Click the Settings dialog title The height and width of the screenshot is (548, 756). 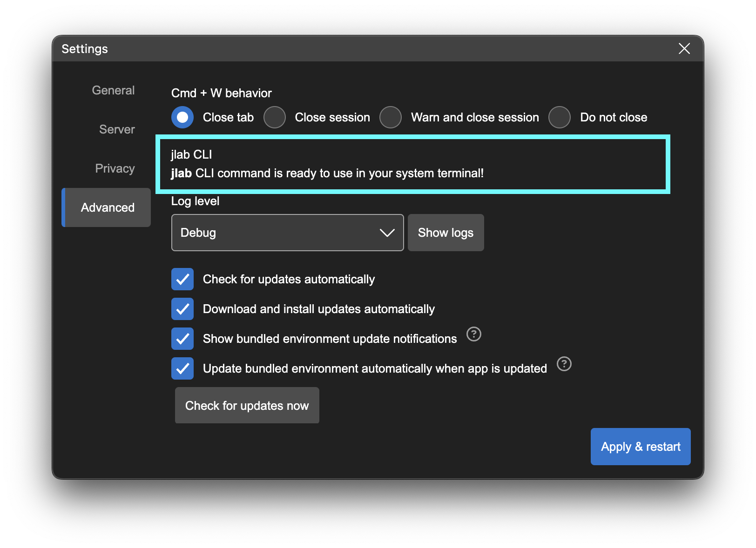click(85, 49)
